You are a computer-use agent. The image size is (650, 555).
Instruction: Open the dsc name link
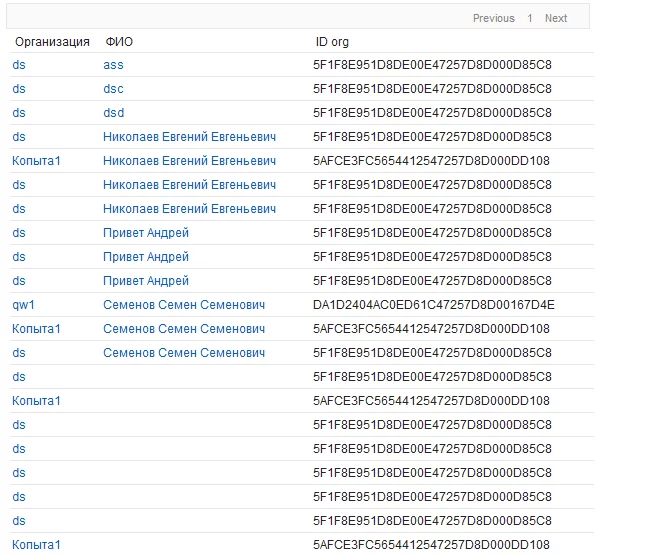point(113,89)
